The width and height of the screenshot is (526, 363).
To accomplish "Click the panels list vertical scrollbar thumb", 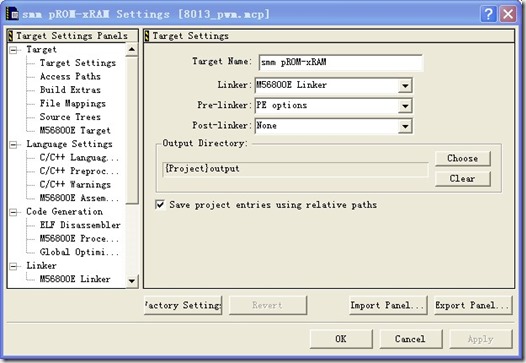I will point(132,130).
